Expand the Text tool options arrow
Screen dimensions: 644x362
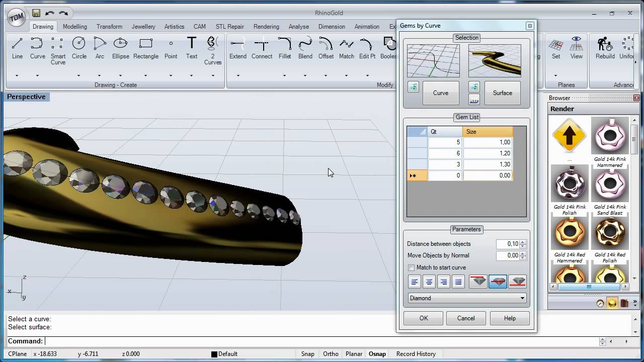coord(192,76)
